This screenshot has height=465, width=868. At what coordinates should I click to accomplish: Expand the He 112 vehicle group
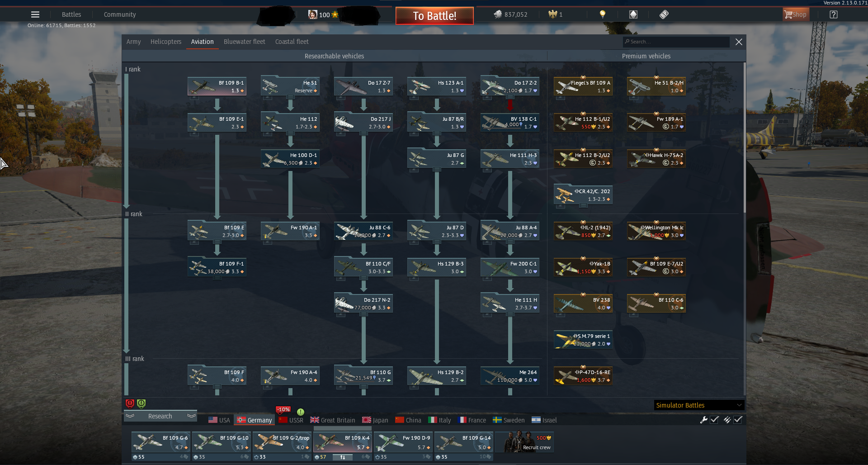click(290, 133)
